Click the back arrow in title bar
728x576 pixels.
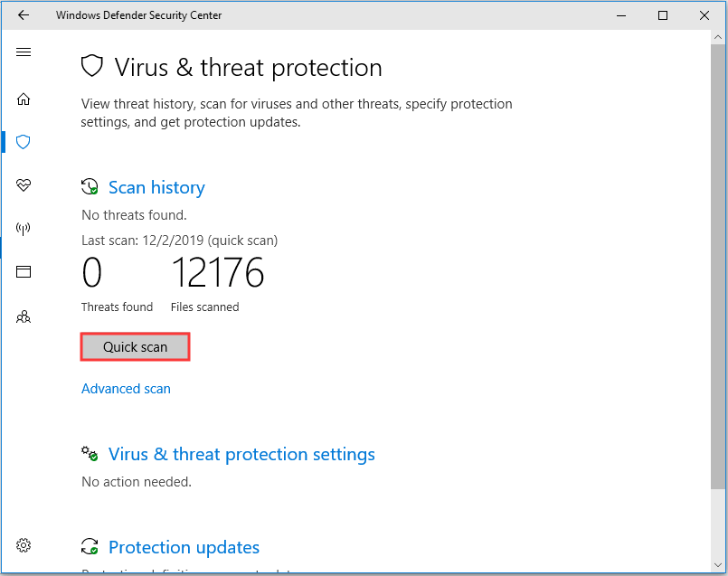pos(24,15)
